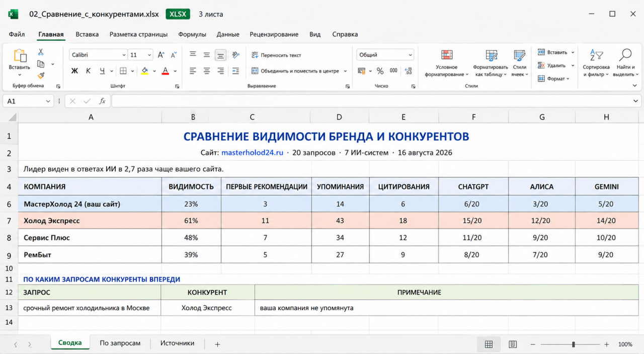Switch to Page Layout view in status bar
Screen dimensions: 644x354
click(x=513, y=344)
